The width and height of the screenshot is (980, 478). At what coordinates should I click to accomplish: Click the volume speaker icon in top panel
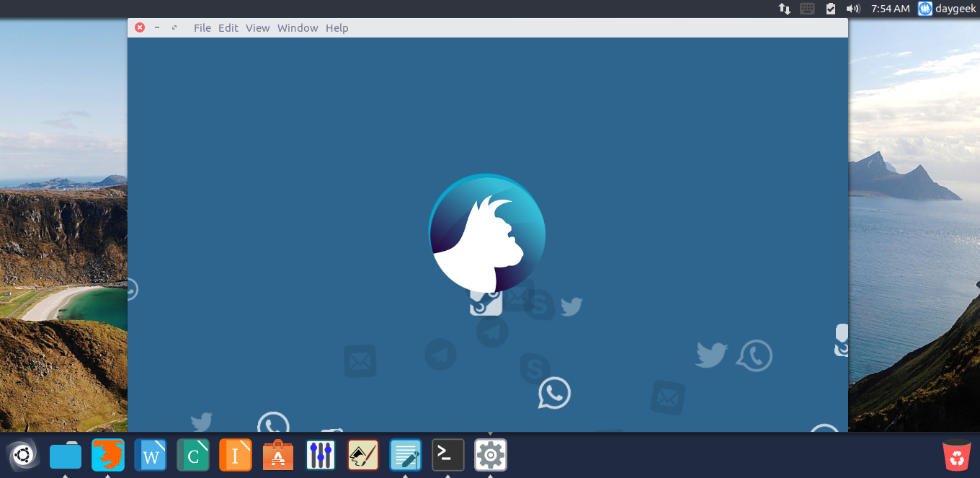tap(853, 9)
